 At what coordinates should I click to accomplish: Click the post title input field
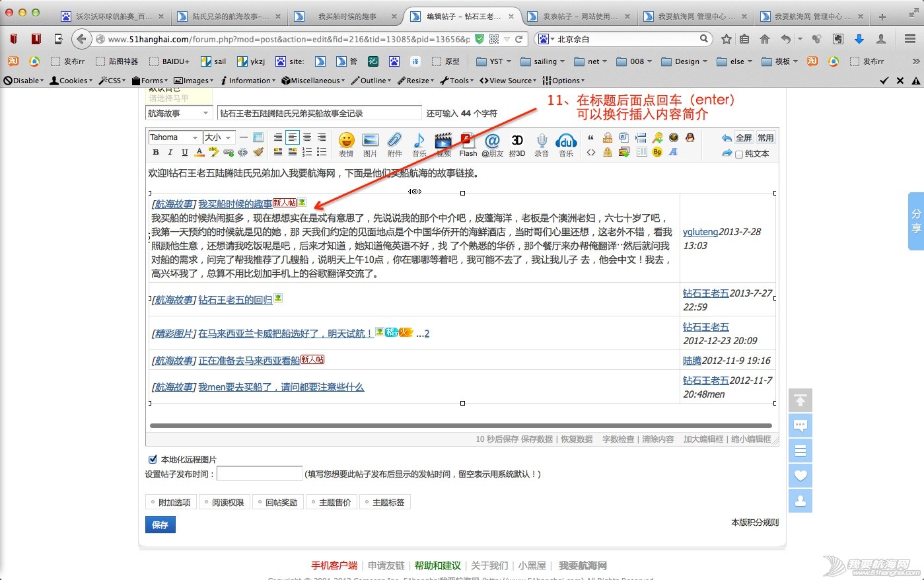point(319,113)
